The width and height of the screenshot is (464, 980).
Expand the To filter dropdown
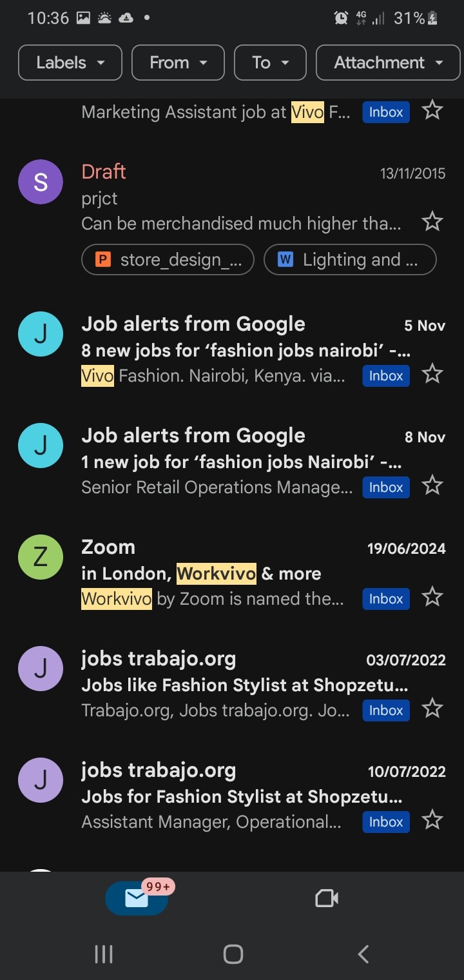(270, 63)
